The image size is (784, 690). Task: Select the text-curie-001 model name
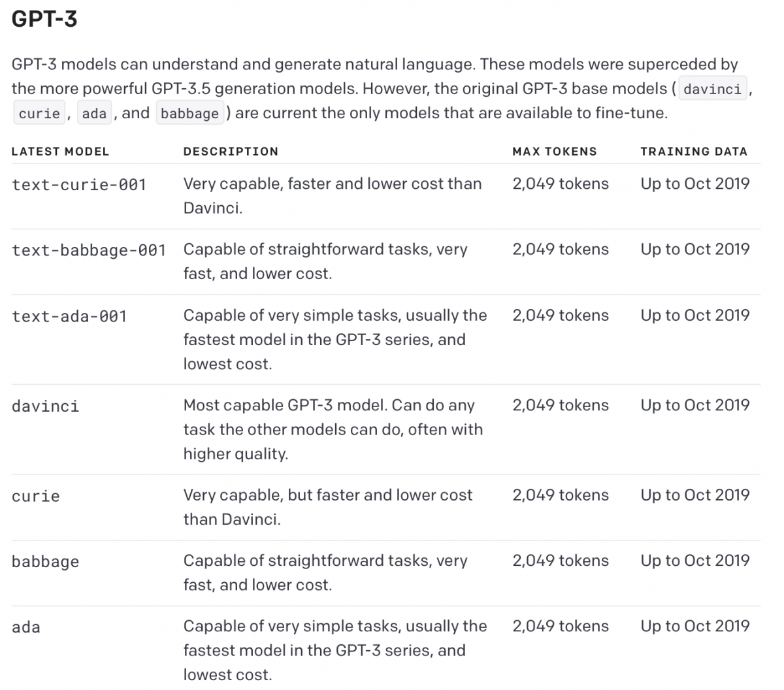pos(78,185)
